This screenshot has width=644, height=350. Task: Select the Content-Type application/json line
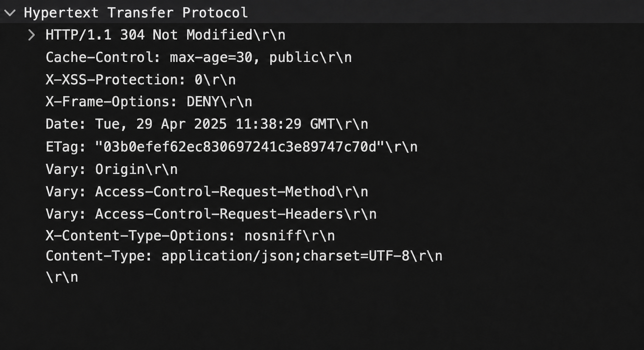(x=244, y=256)
